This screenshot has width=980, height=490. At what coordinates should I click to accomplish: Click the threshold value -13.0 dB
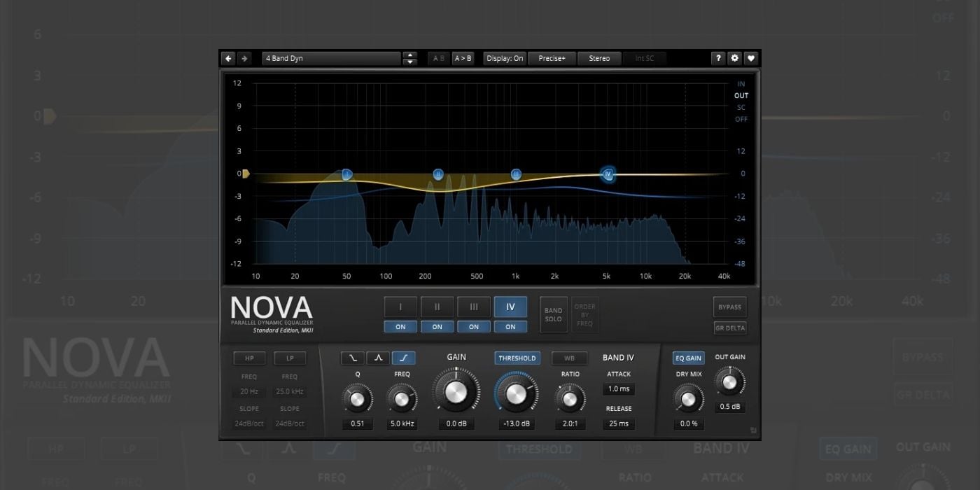516,423
